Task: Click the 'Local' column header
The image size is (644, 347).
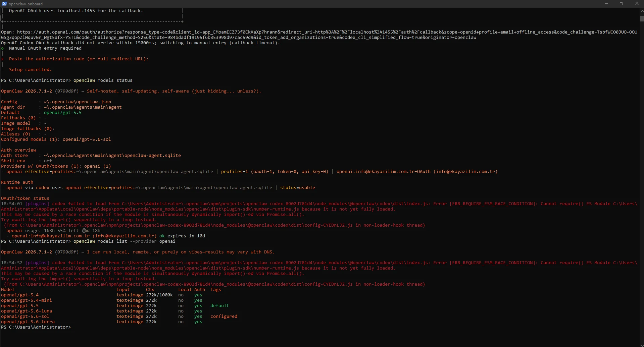Action: pyautogui.click(x=185, y=290)
